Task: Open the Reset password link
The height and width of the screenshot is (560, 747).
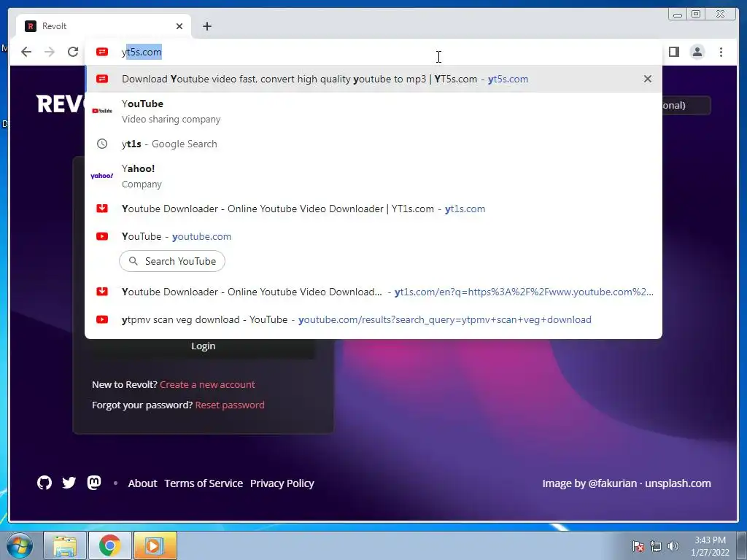Action: (230, 405)
